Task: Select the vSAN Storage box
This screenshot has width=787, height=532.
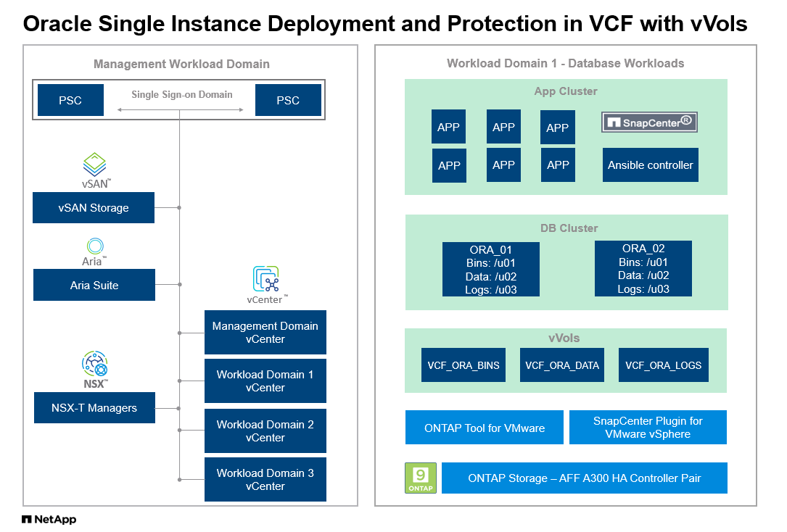Action: coord(94,207)
